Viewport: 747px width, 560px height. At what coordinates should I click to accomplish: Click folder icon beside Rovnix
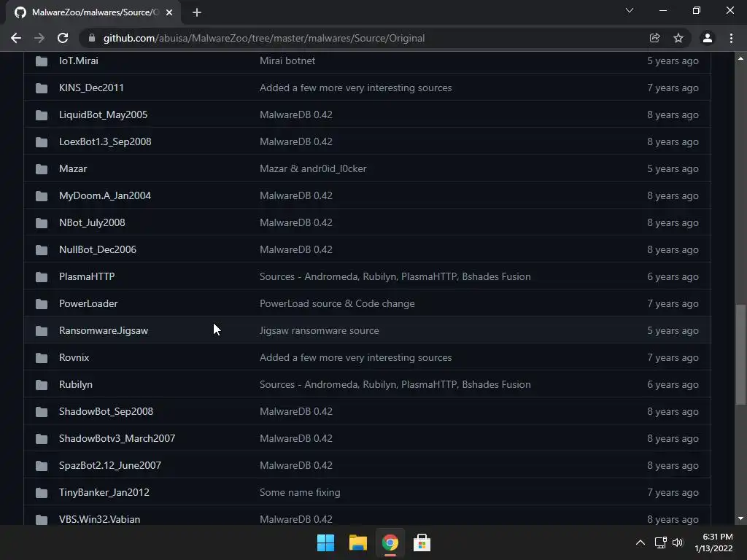pyautogui.click(x=42, y=358)
